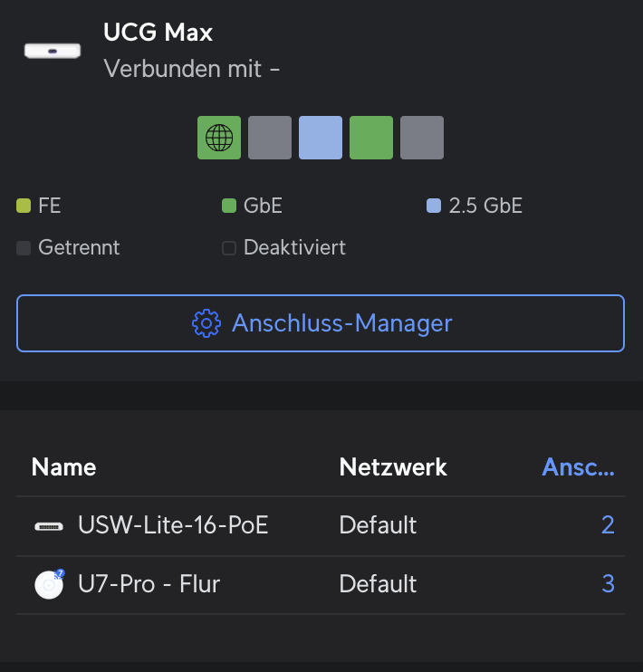This screenshot has height=672, width=643.
Task: Open port 2 link for USW-Lite-16-PoE
Action: click(608, 525)
